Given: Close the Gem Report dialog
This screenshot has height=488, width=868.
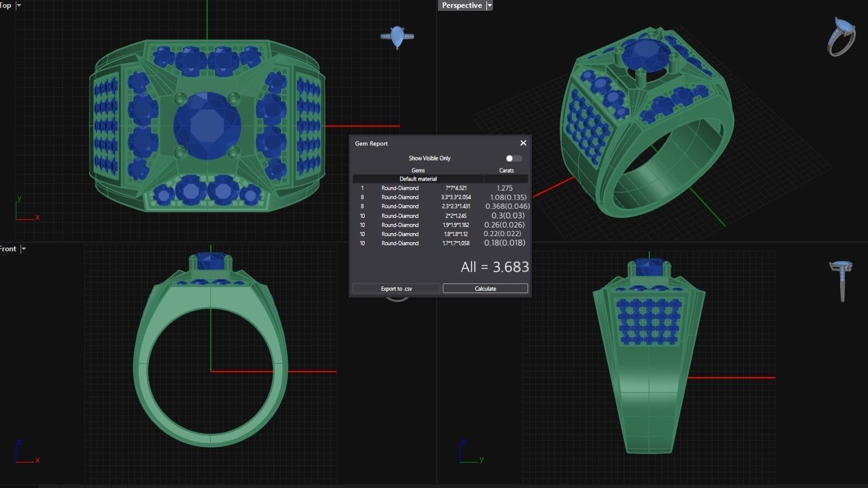Looking at the screenshot, I should point(523,143).
